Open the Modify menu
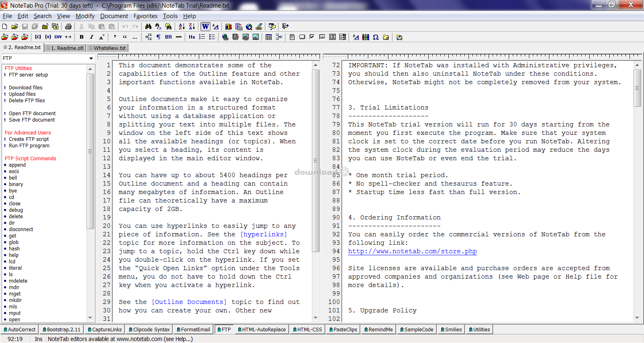 pos(85,16)
